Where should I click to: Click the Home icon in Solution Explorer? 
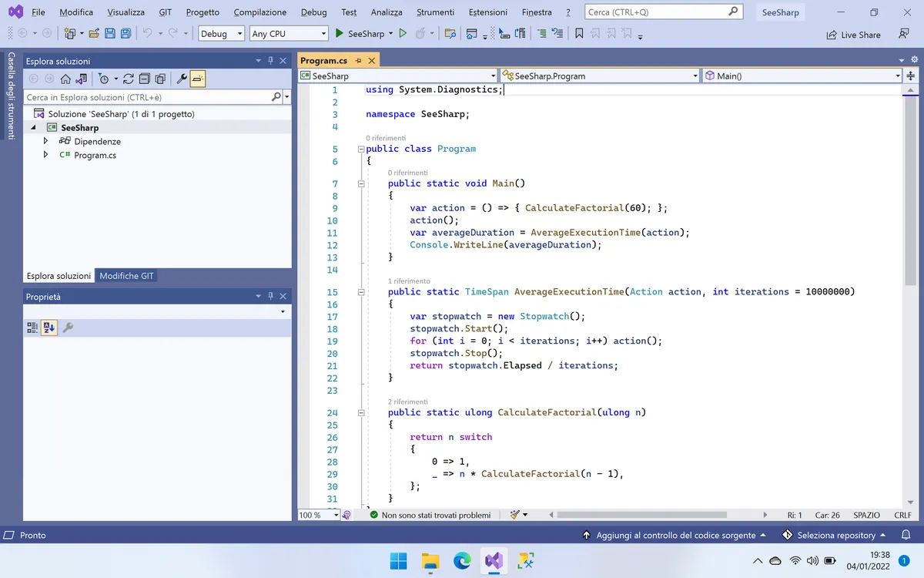click(x=65, y=79)
